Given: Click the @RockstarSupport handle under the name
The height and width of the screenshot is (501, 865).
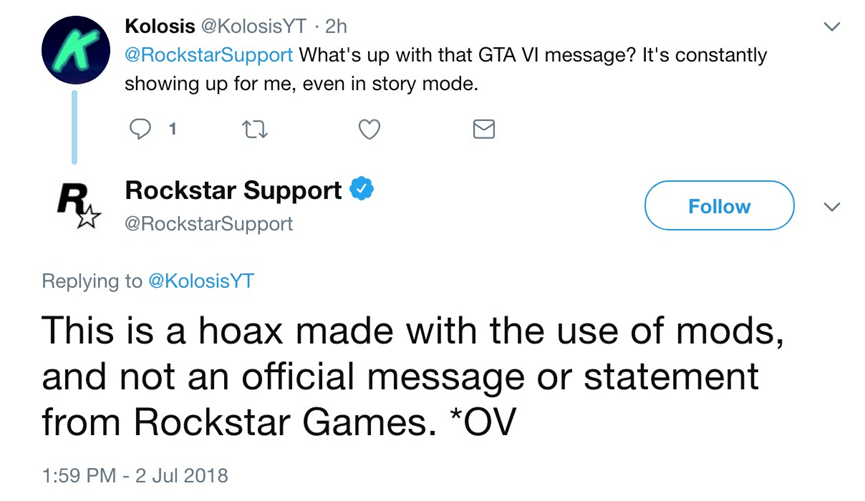Looking at the screenshot, I should tap(209, 224).
